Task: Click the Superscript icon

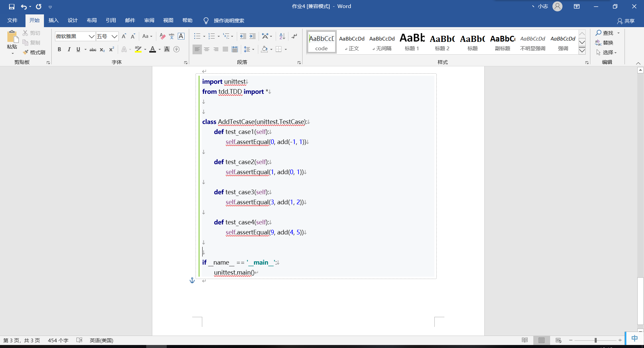Action: 111,49
